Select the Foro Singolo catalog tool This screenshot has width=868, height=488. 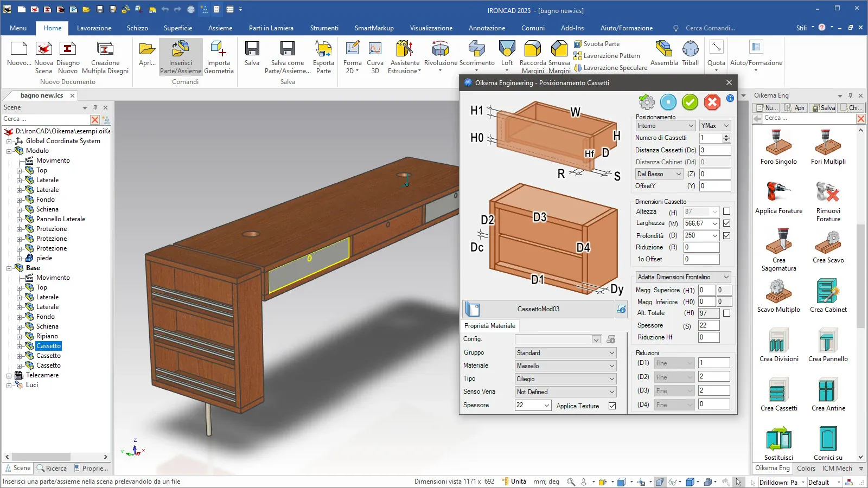pyautogui.click(x=778, y=147)
